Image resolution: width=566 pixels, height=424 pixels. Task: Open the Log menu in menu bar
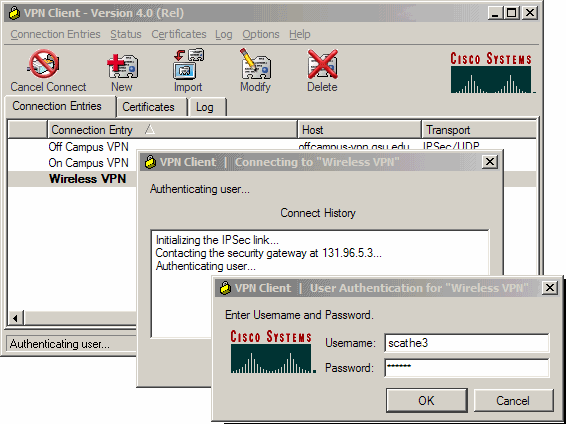tap(223, 34)
